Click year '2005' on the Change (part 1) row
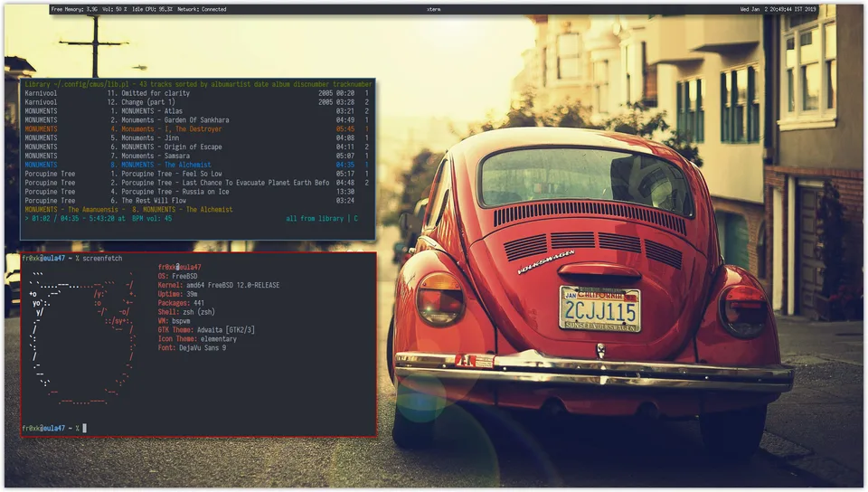 [325, 102]
